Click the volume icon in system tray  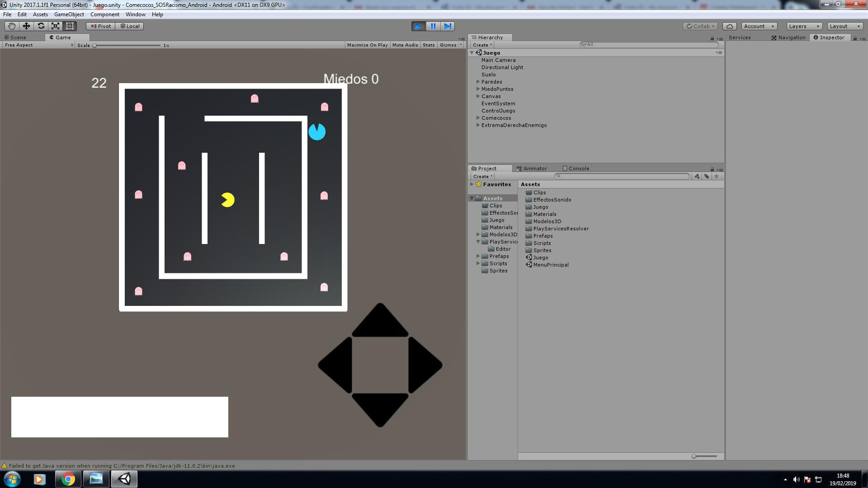point(796,479)
